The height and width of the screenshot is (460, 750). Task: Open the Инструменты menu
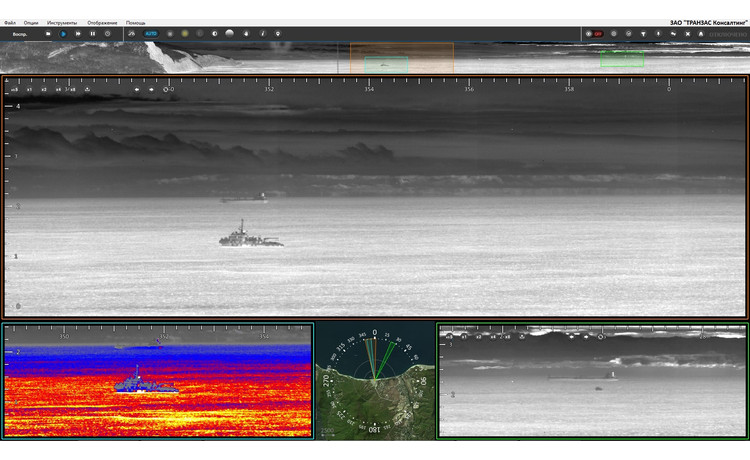click(61, 22)
